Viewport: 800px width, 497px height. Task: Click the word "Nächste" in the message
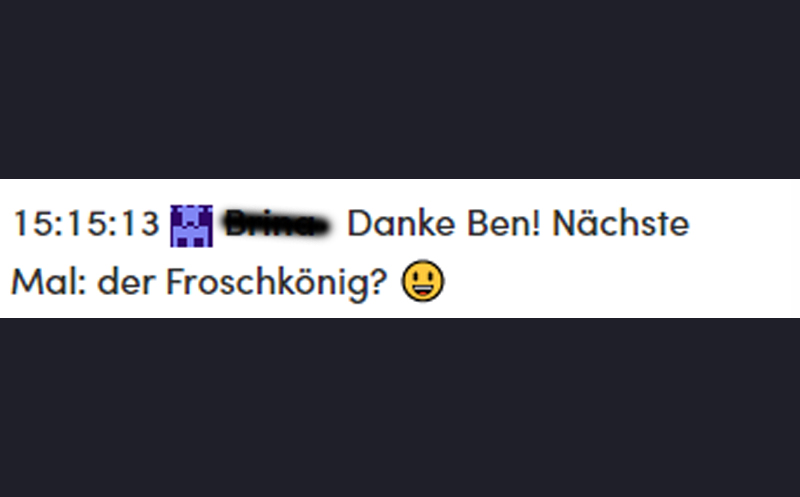tap(621, 223)
